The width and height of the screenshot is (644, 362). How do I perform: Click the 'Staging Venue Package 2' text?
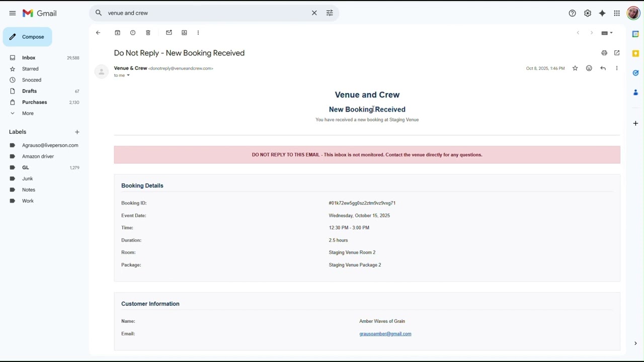click(355, 265)
